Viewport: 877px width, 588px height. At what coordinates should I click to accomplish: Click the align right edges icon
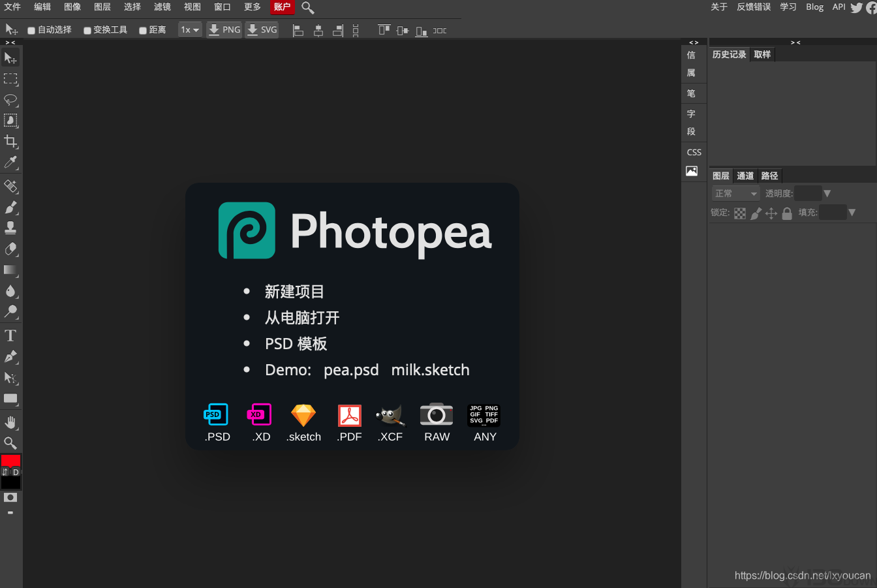point(338,30)
